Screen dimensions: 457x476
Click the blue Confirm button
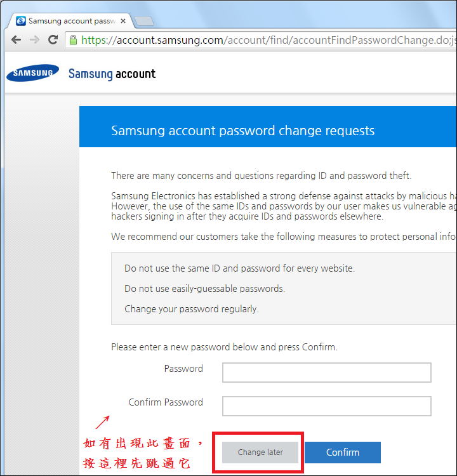tap(343, 453)
